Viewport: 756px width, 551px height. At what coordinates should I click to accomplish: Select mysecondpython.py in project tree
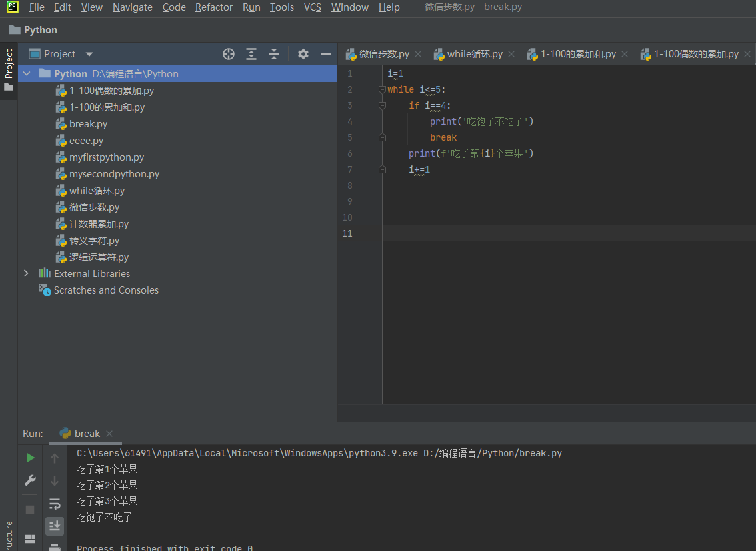107,174
